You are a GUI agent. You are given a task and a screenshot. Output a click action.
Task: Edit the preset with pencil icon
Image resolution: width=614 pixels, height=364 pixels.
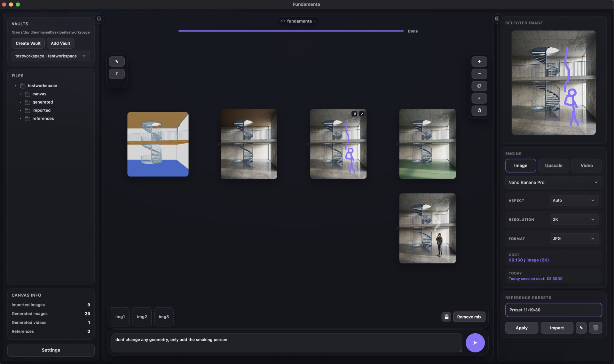[581, 328]
